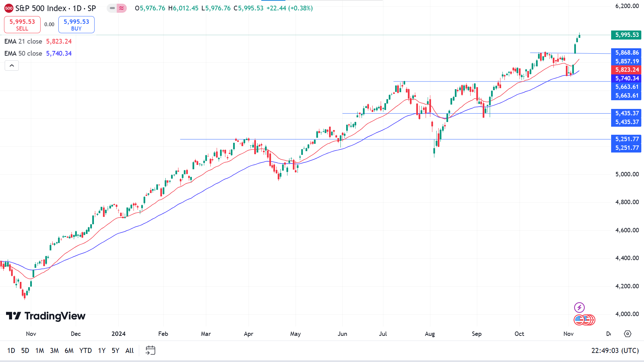Select the 5D time range
Screen dimensions: 644x362
pyautogui.click(x=25, y=351)
